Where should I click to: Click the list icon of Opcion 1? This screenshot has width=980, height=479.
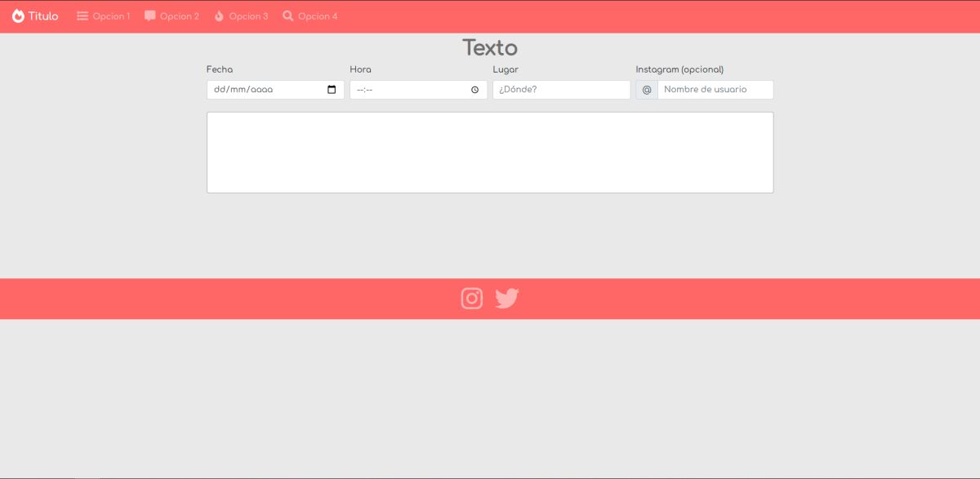[x=82, y=16]
